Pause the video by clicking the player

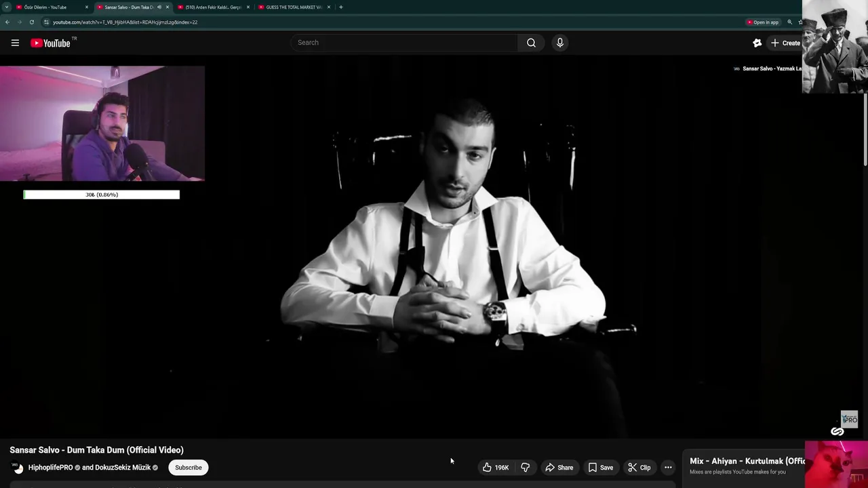coord(434,247)
